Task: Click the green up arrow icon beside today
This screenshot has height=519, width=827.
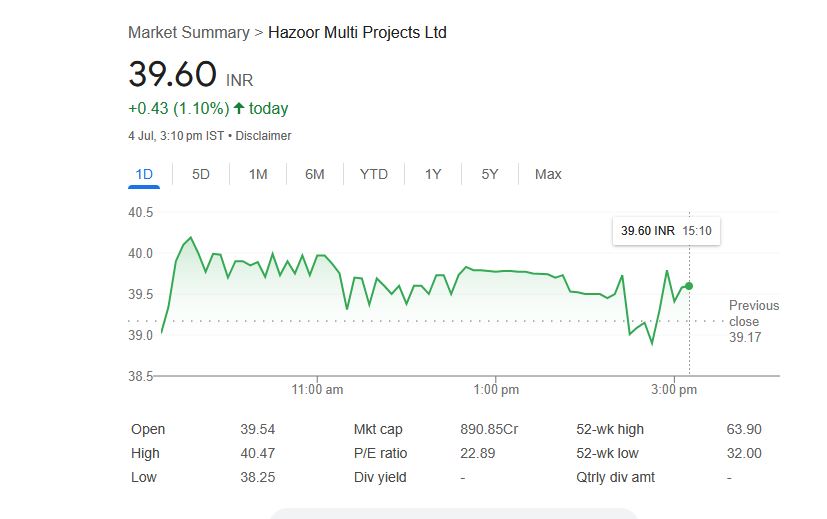Action: [239, 108]
